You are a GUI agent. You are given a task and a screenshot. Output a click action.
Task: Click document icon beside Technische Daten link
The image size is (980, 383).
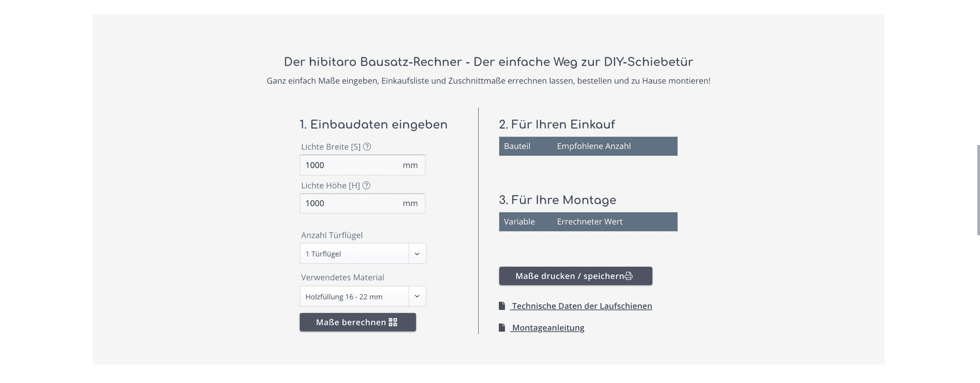pos(502,306)
